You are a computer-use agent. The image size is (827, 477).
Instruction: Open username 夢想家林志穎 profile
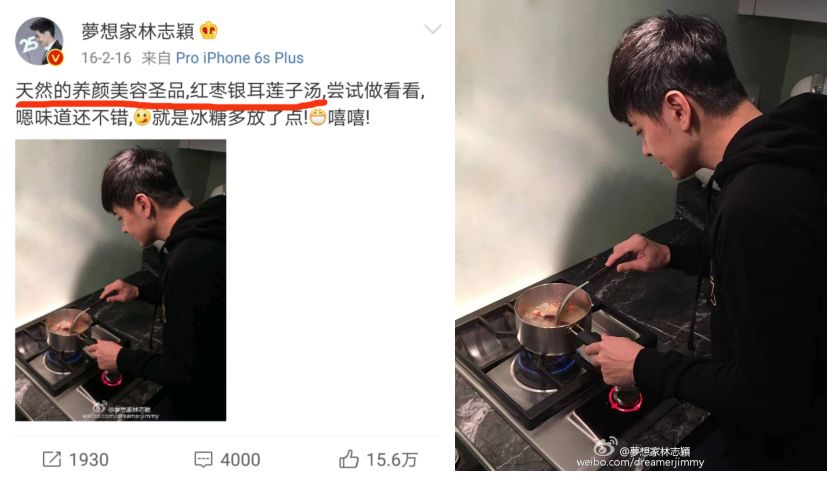[138, 31]
